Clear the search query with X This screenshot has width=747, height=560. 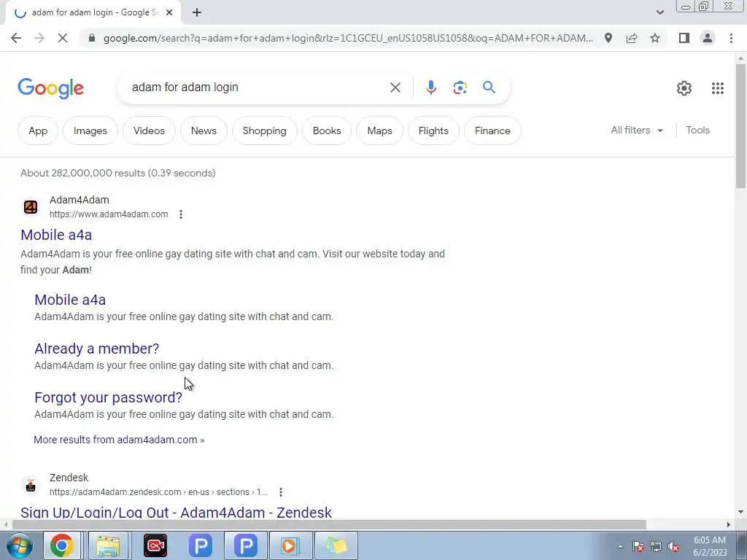click(x=395, y=87)
